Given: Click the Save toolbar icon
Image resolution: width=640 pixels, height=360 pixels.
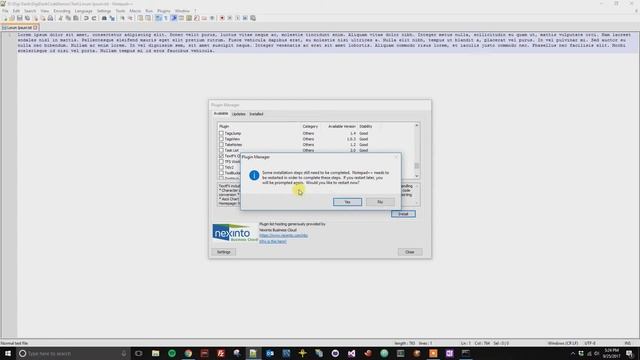Looking at the screenshot, I should (x=20, y=18).
